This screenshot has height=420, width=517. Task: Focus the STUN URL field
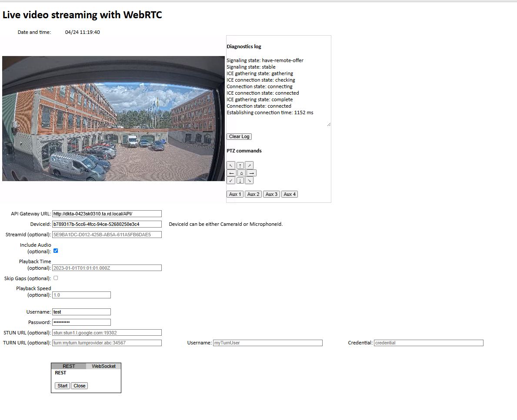107,333
